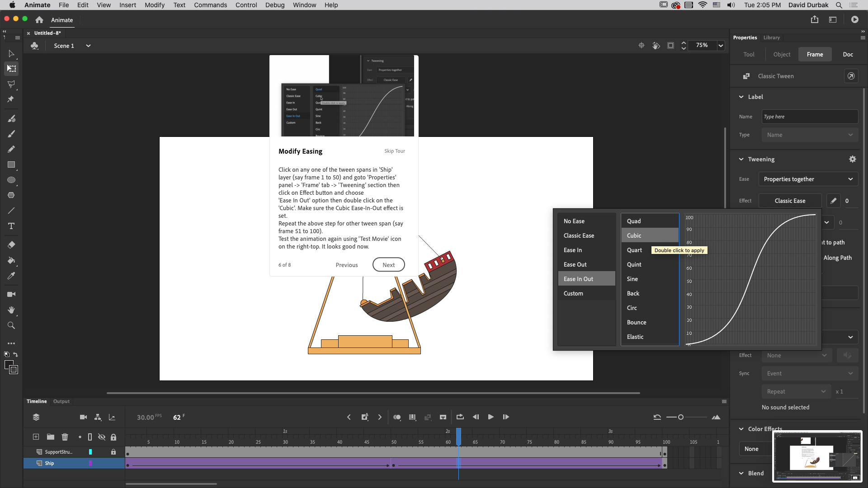This screenshot has height=488, width=868.
Task: Open label Type Name dropdown
Action: (810, 135)
